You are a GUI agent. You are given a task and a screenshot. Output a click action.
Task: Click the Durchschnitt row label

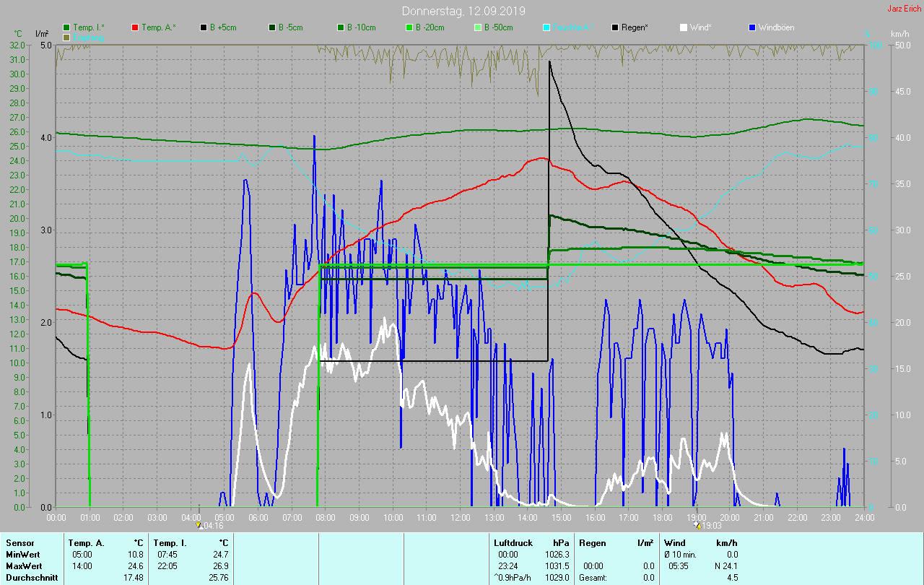click(31, 577)
